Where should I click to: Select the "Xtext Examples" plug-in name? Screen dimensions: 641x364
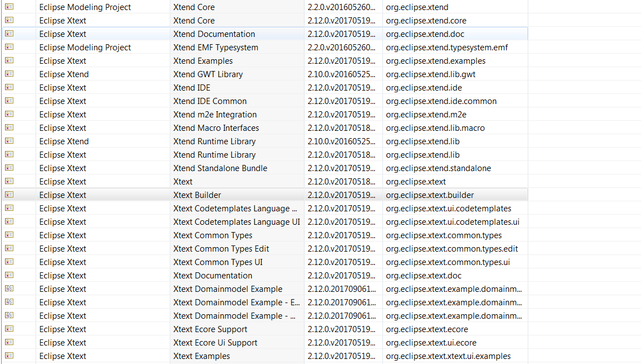pos(201,356)
